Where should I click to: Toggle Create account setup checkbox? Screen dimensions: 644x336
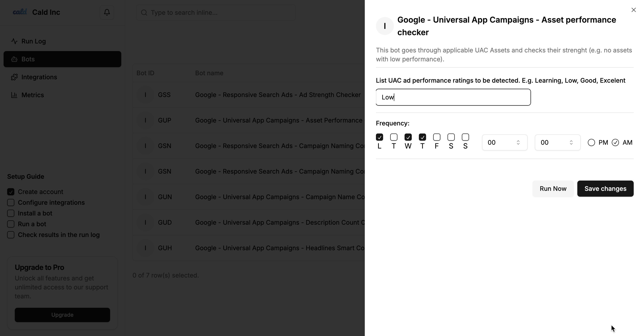pos(11,192)
